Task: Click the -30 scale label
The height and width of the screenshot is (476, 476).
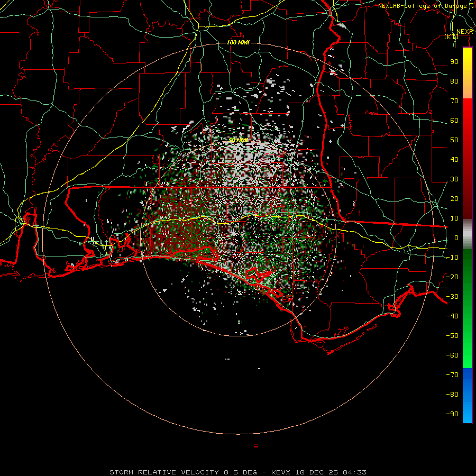Action: pos(452,297)
